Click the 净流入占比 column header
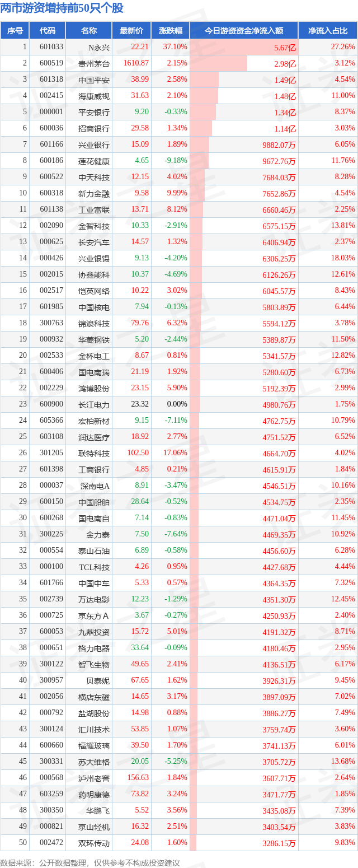The image size is (358, 868). (x=328, y=31)
